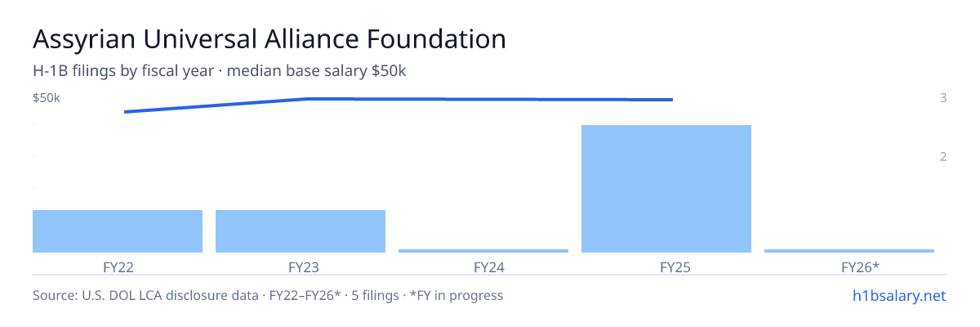Click the salary line end above FY25
980x327 pixels.
coord(672,100)
